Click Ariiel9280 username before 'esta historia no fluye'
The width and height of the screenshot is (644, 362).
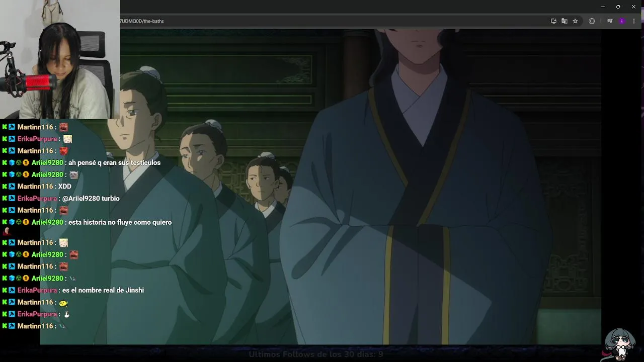47,222
